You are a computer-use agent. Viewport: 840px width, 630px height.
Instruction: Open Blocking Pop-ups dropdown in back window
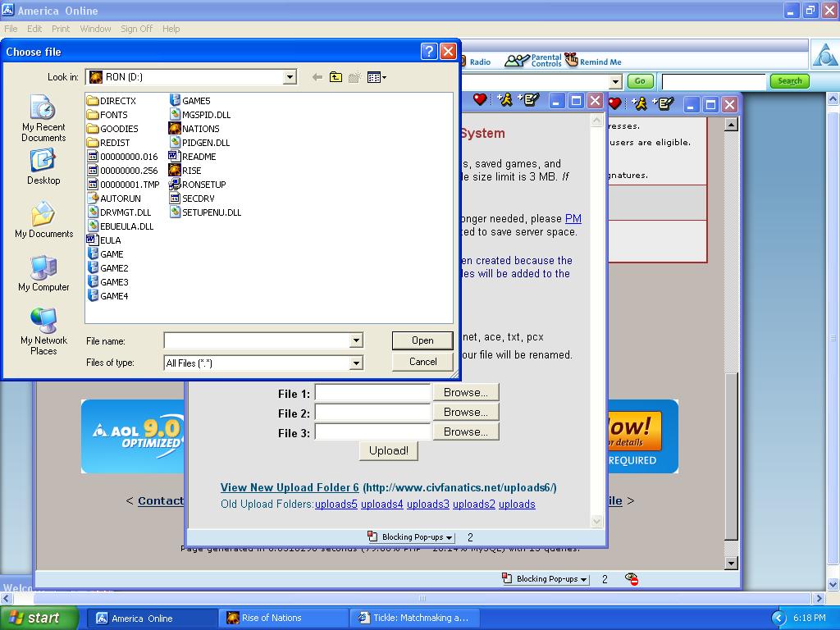[546, 578]
